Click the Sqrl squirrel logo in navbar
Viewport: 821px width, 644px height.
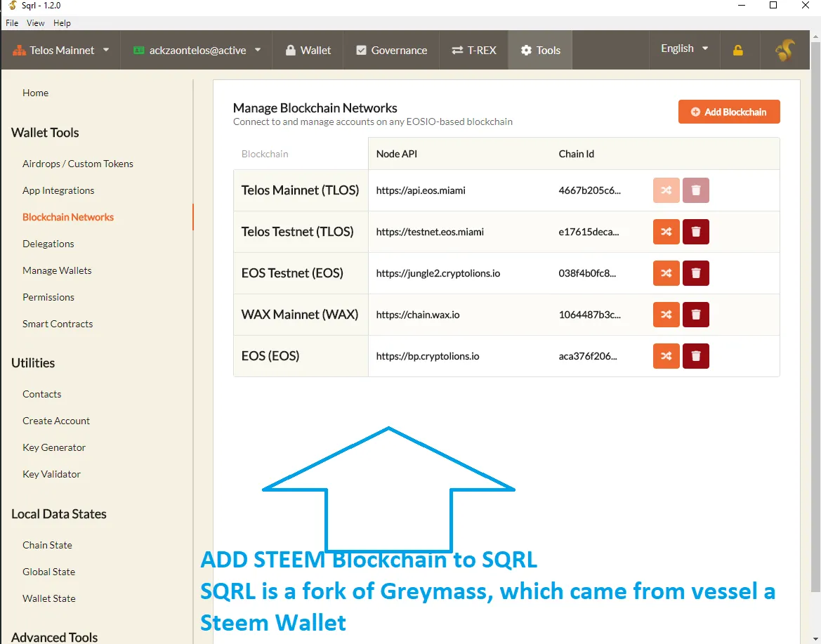785,51
